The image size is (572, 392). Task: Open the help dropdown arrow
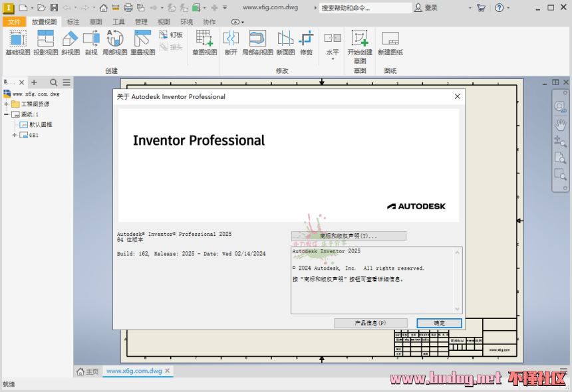point(508,8)
